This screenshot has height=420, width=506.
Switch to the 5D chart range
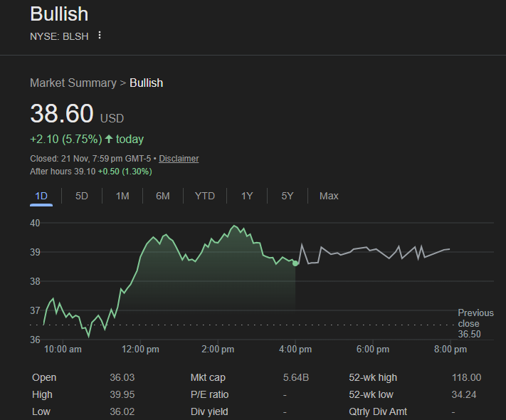[x=82, y=196]
